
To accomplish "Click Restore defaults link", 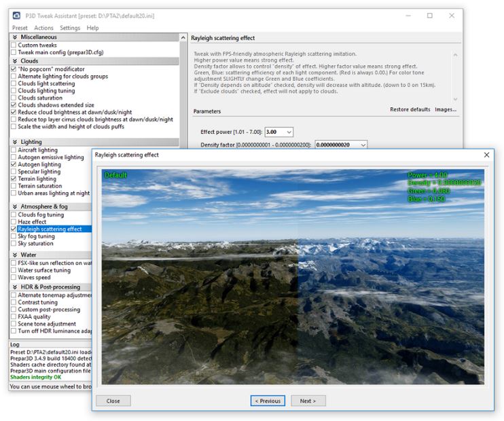I will coord(410,109).
